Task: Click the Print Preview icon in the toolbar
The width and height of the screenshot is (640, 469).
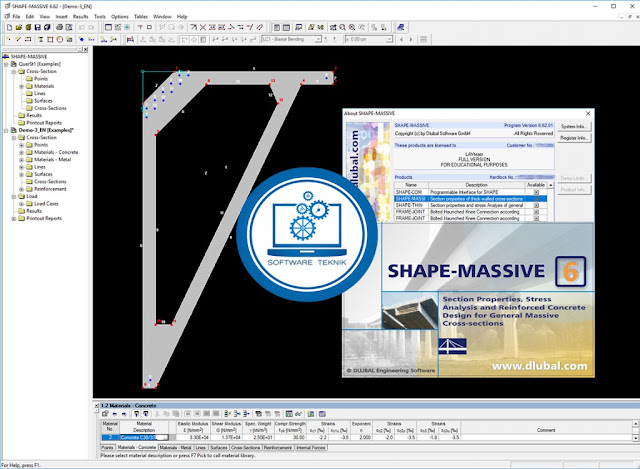Action: (x=69, y=27)
